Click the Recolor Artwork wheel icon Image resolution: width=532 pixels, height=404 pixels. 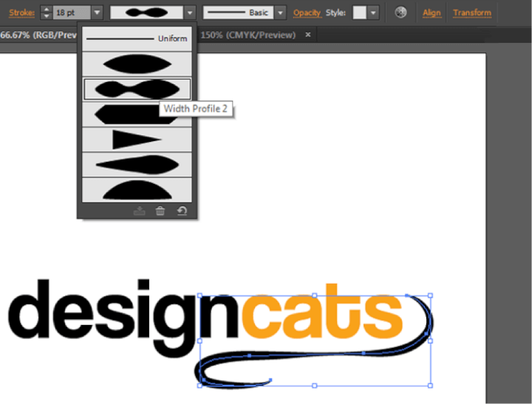[400, 13]
